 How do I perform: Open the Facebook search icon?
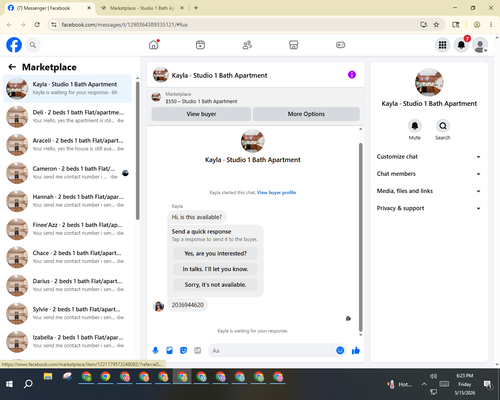(33, 45)
